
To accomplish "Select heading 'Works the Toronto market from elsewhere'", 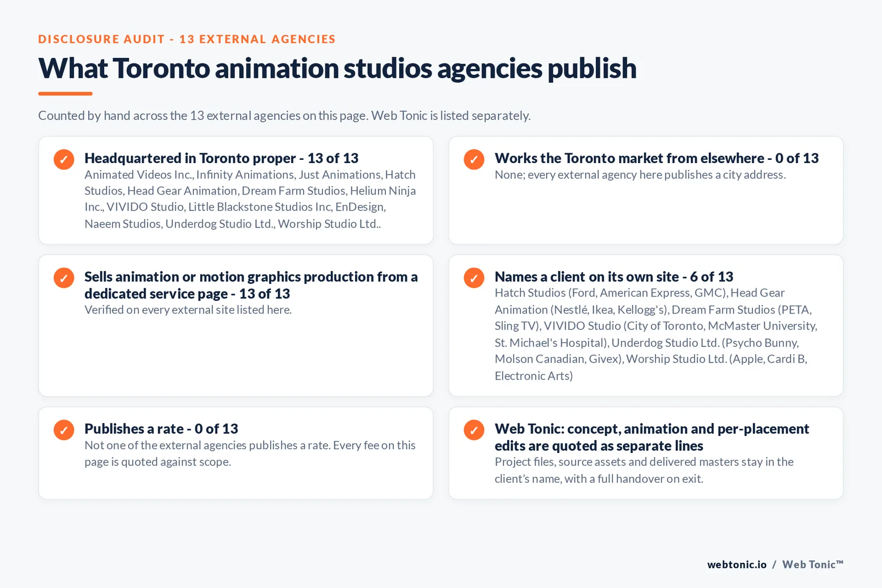I will pos(657,158).
